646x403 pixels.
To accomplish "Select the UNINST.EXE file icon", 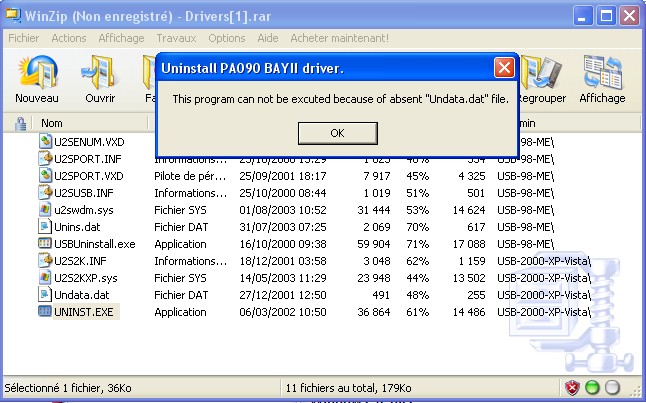I will (x=45, y=312).
